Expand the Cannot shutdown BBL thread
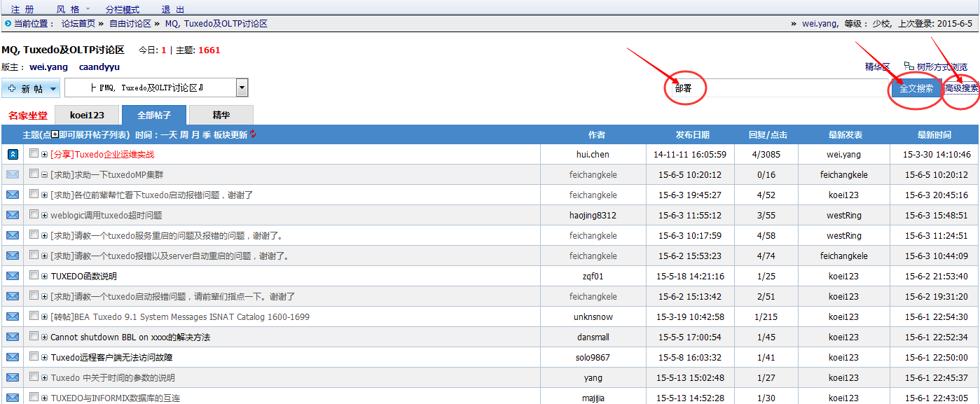The image size is (980, 404). pos(44,337)
